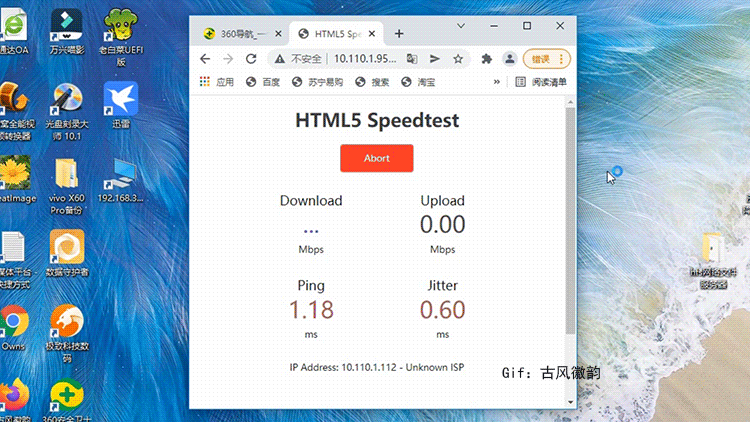750x422 pixels.
Task: Bookmark this page with the star icon
Action: point(458,59)
